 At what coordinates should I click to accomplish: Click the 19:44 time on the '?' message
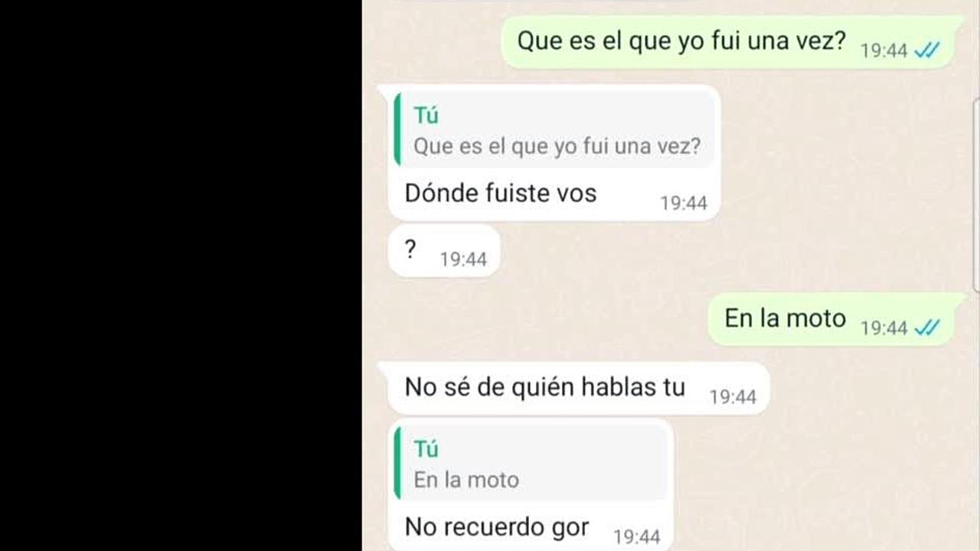(463, 259)
